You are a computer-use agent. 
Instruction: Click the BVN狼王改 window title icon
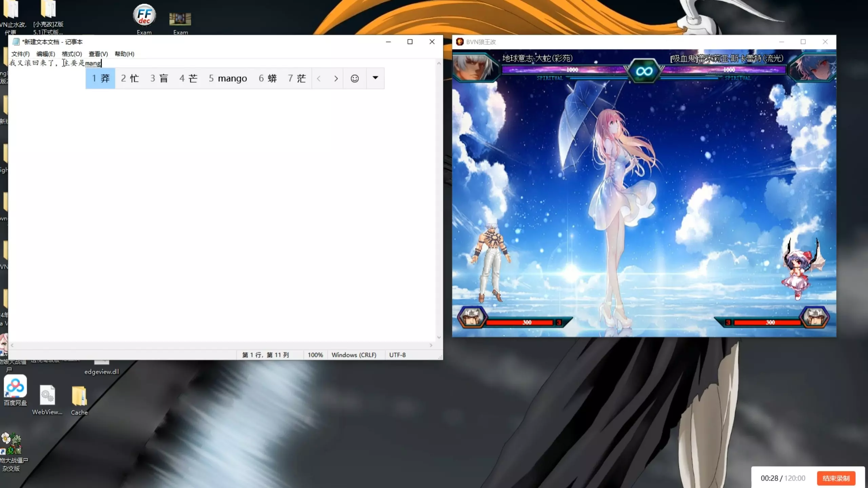click(460, 42)
